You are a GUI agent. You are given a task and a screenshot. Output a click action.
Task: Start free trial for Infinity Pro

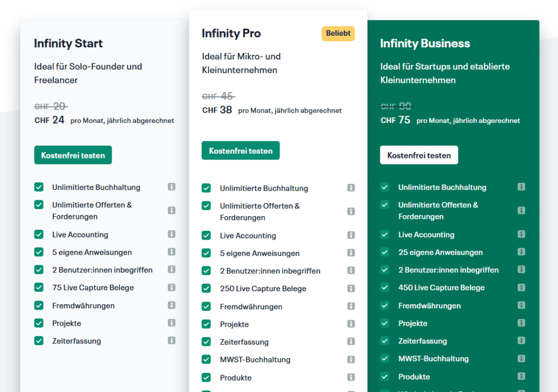point(240,151)
